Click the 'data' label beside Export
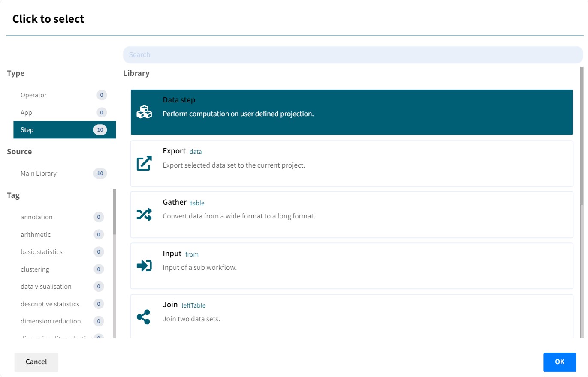 click(196, 152)
